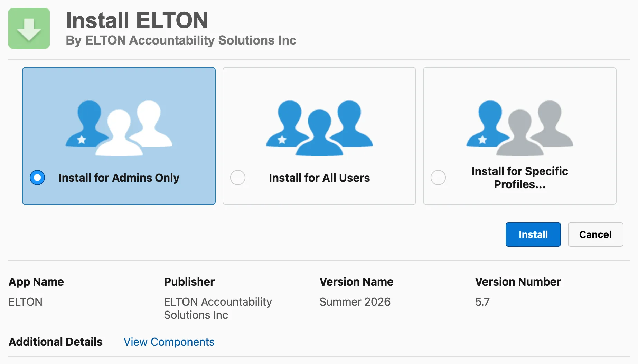Click the Publisher column header
The image size is (638, 364).
point(189,282)
